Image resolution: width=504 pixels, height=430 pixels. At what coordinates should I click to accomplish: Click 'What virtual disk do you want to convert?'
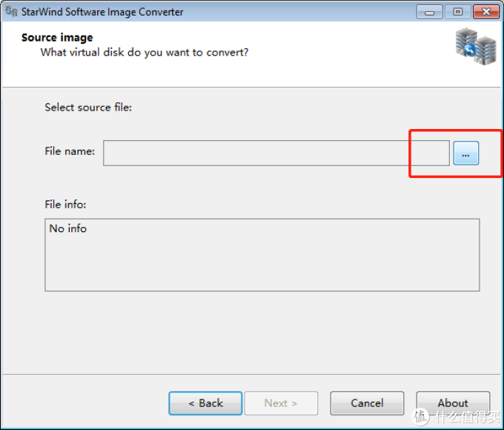point(145,53)
